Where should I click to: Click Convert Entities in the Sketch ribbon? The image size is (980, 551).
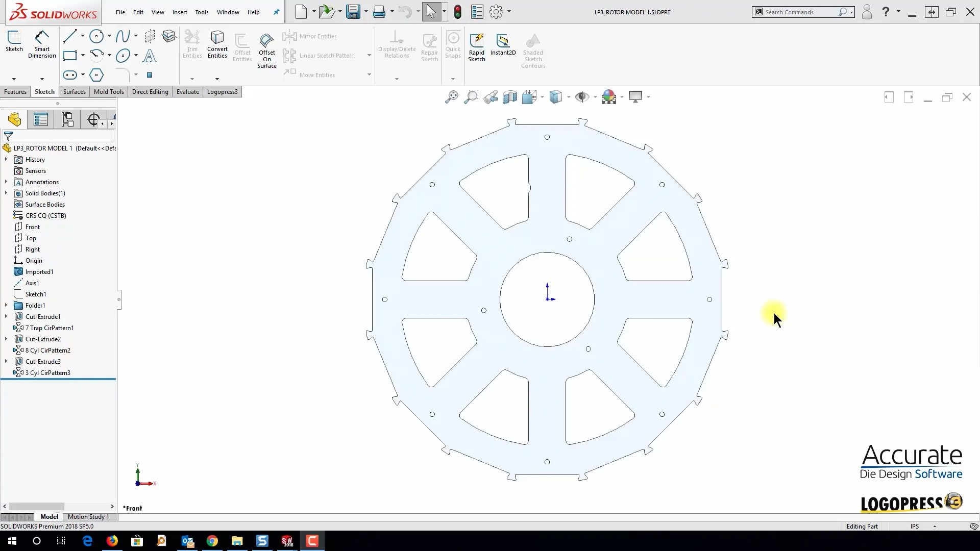pos(217,43)
